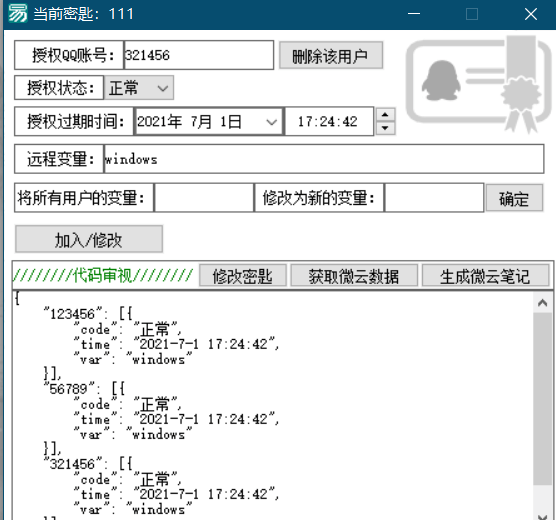This screenshot has height=520, width=556.
Task: Click the 授权QQ账号 input field
Action: click(x=199, y=55)
